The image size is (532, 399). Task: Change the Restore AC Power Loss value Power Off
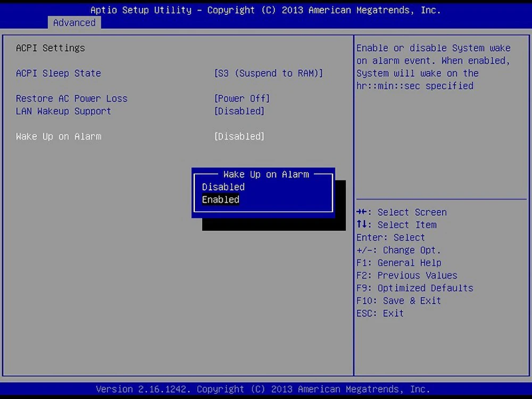[242, 98]
